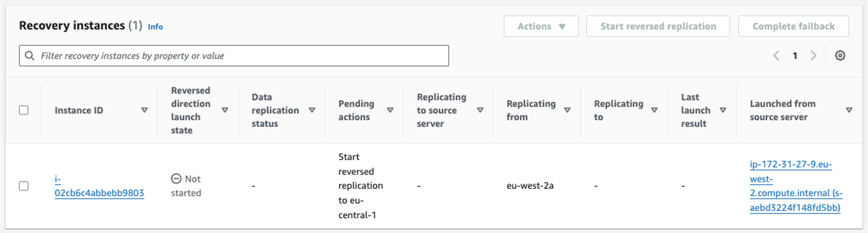Sort by Pending actions column arrow
868x233 pixels.
390,110
